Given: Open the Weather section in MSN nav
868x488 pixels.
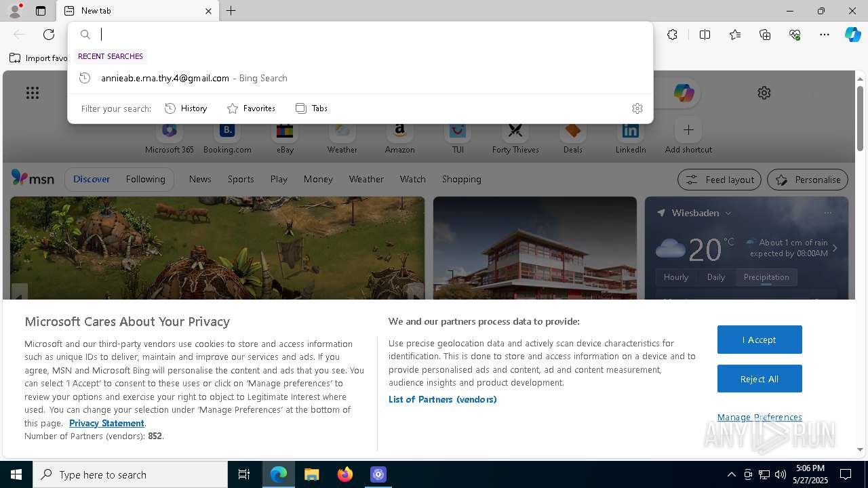Looking at the screenshot, I should pyautogui.click(x=366, y=179).
